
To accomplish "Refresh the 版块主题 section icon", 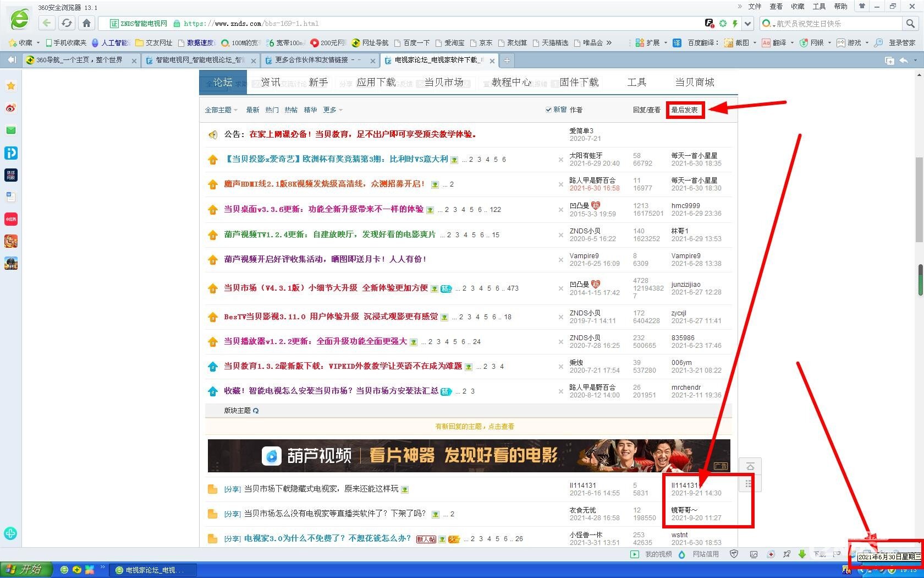I will point(256,411).
